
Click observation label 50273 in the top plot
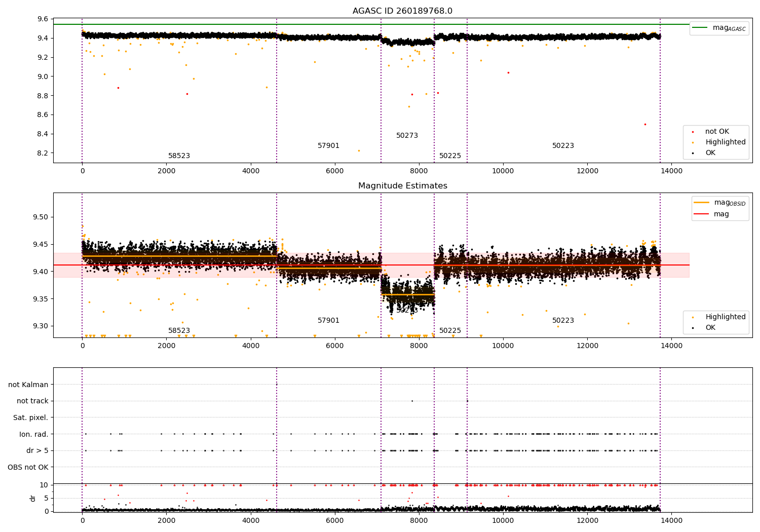click(407, 136)
